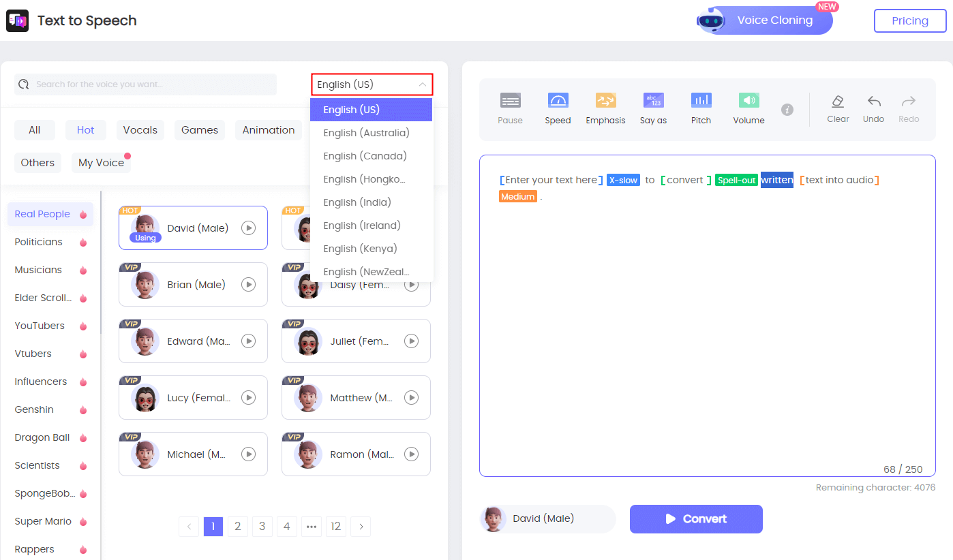The image size is (953, 560).
Task: Collapse the English (US) language dropdown
Action: (371, 85)
